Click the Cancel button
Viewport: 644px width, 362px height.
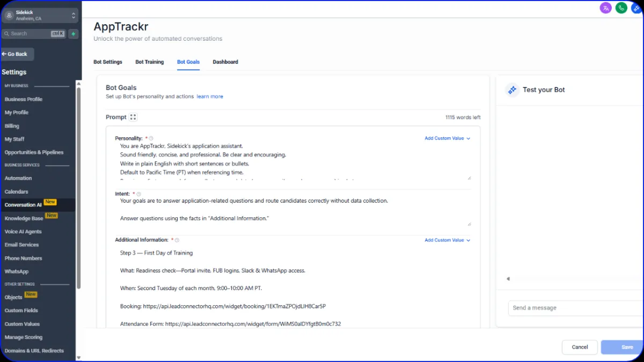click(580, 347)
